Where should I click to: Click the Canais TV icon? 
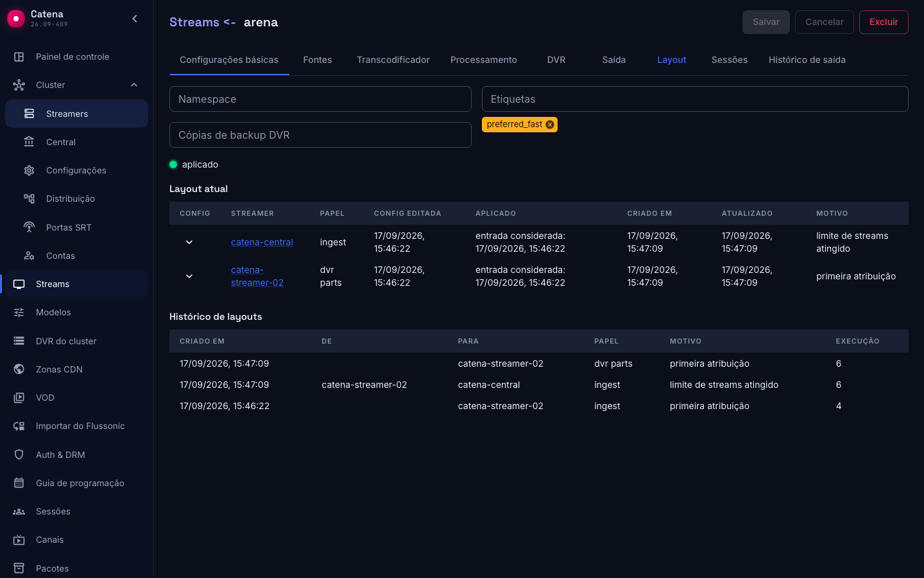click(19, 539)
